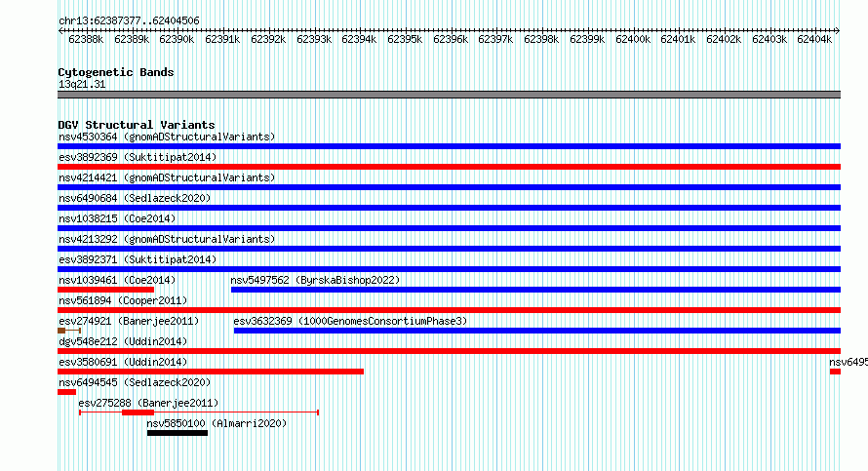Click the nsv4530364 gnomAD variant label
Viewport: 868px width, 471px height.
(167, 137)
